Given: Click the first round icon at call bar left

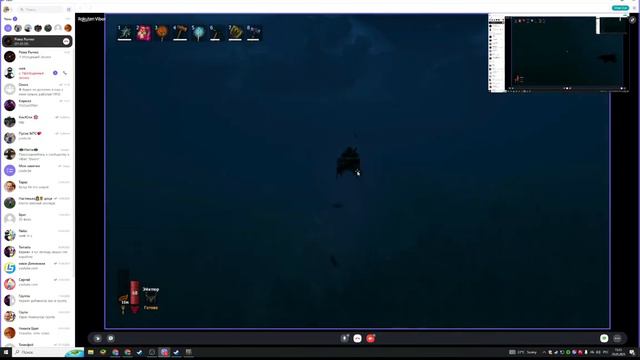Looking at the screenshot, I should pos(98,338).
